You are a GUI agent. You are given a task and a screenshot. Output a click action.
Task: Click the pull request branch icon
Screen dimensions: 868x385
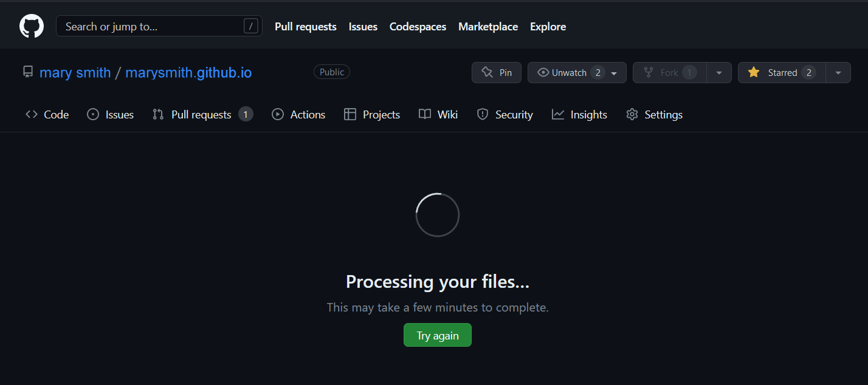point(158,115)
